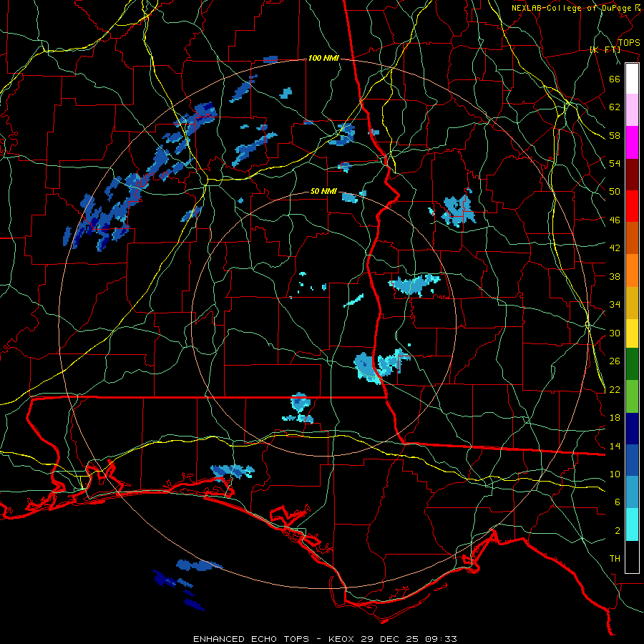
Task: Click the yellow 30 kft legend swatch
Action: click(x=632, y=333)
